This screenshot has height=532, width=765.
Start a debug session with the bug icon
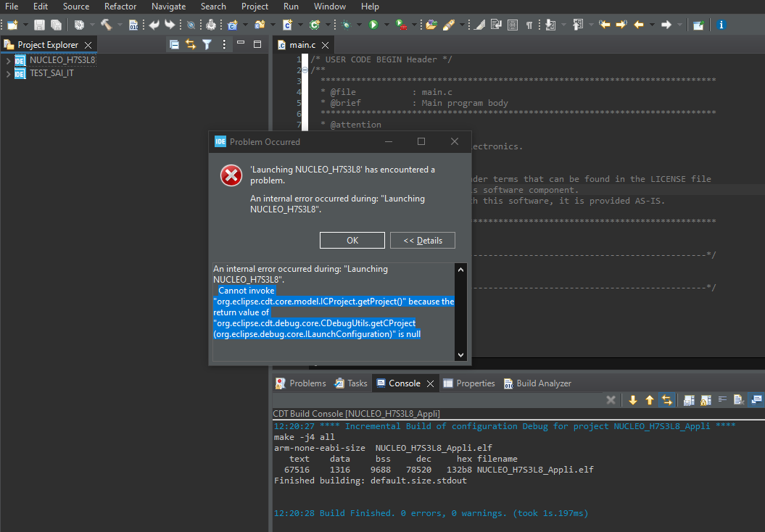pos(344,24)
